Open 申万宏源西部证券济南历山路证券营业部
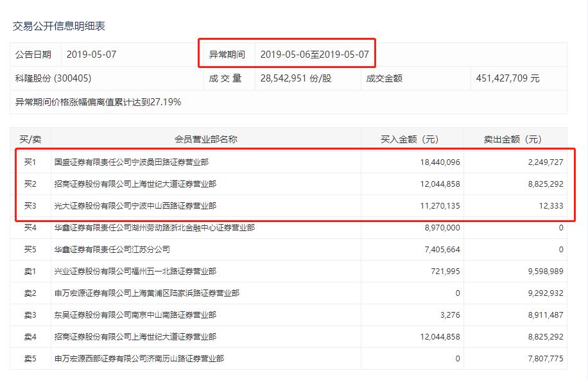Image resolution: width=588 pixels, height=380 pixels. click(139, 359)
